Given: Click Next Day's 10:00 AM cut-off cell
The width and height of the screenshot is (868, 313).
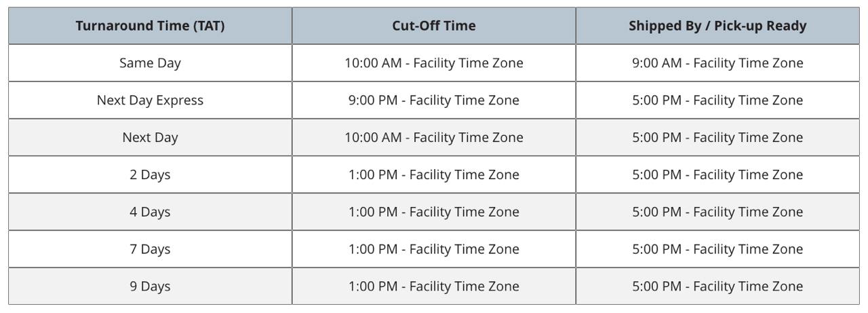Looking at the screenshot, I should tap(434, 137).
